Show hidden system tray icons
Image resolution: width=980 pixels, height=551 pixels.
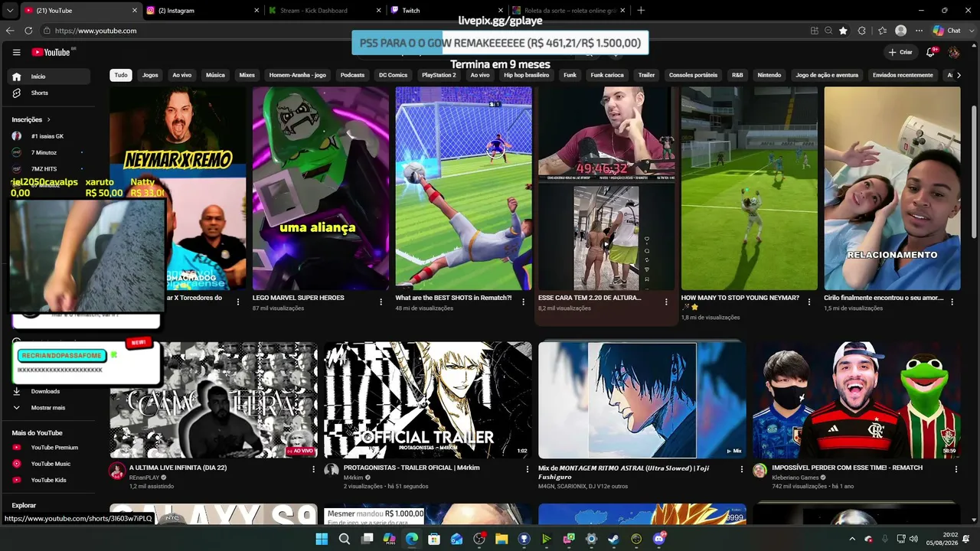point(852,539)
